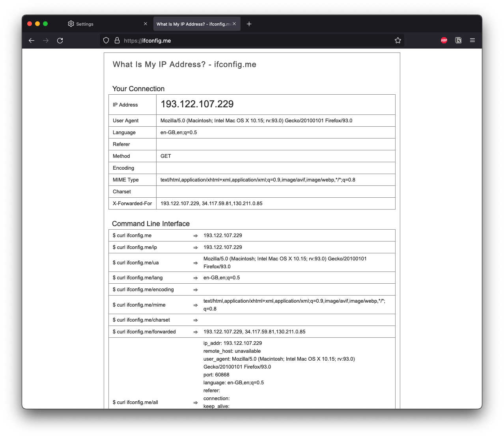Close the Settings tab

pyautogui.click(x=146, y=24)
